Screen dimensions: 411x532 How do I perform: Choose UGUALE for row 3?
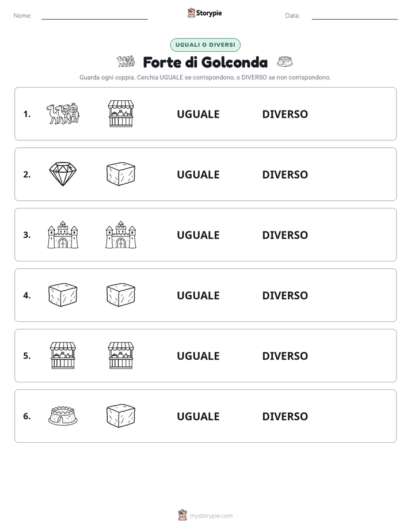(x=198, y=235)
